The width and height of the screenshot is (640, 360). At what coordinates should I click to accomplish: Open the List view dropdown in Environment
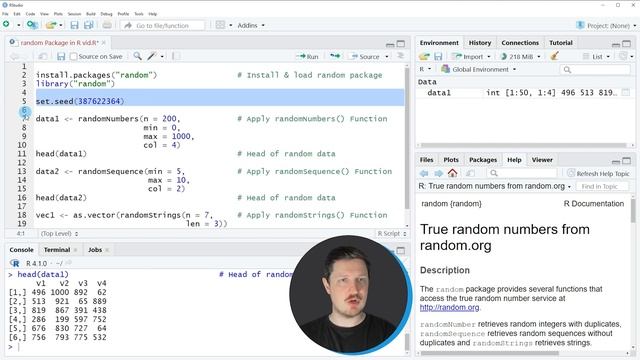point(597,56)
